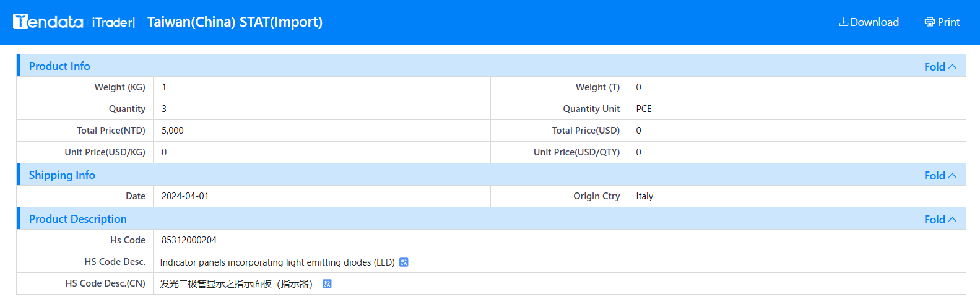Screen dimensions: 980x307
Task: Download the import record
Action: 869,22
